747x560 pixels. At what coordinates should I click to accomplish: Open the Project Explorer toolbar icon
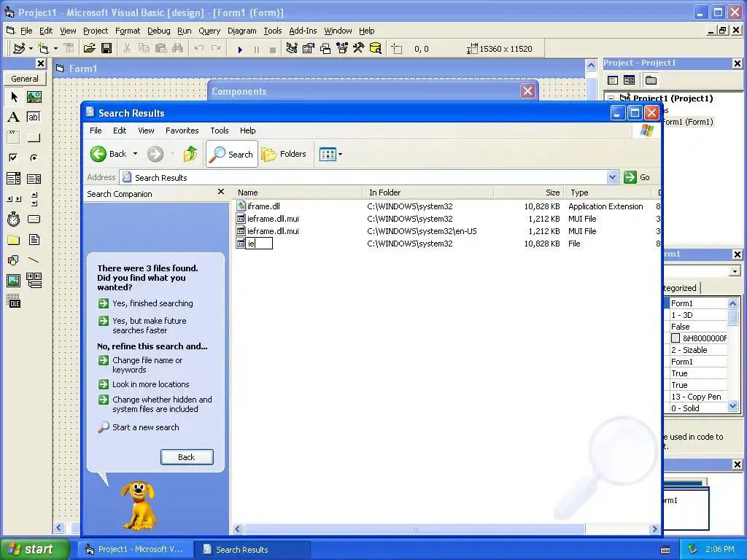[x=292, y=49]
